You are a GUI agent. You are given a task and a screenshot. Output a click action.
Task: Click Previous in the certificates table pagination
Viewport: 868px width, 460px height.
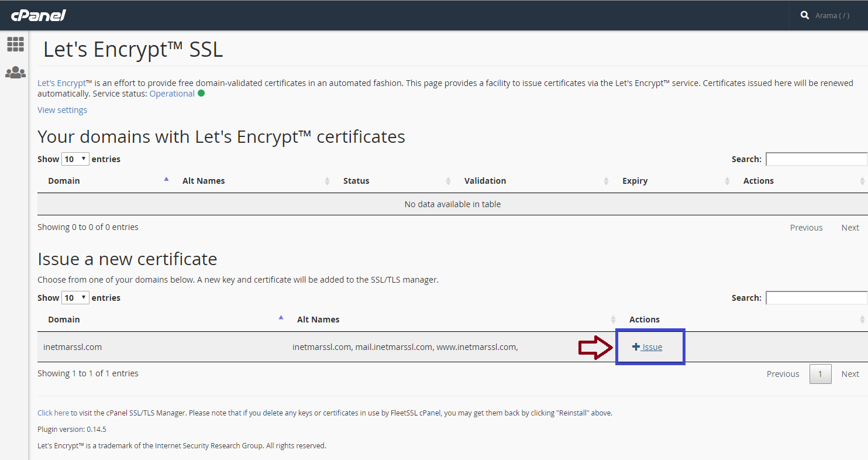pos(806,228)
